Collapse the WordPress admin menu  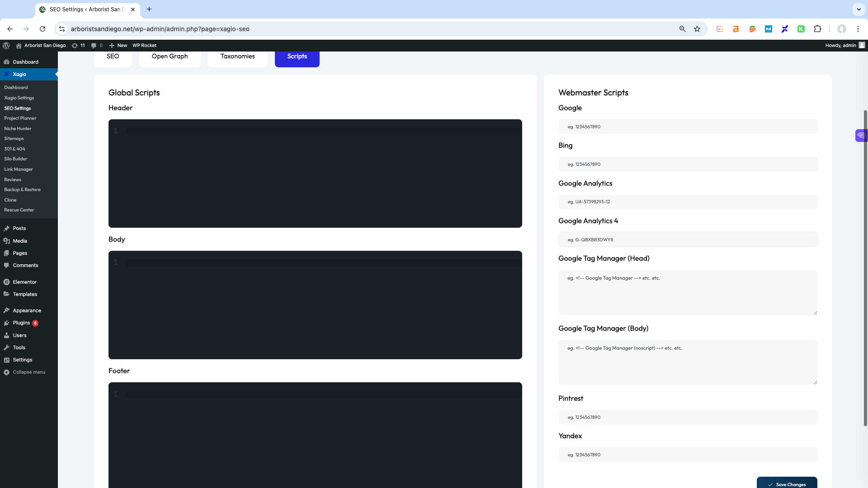click(29, 372)
